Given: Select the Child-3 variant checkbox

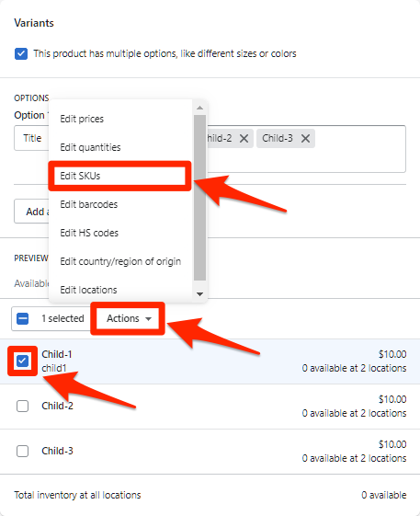Looking at the screenshot, I should (x=22, y=451).
